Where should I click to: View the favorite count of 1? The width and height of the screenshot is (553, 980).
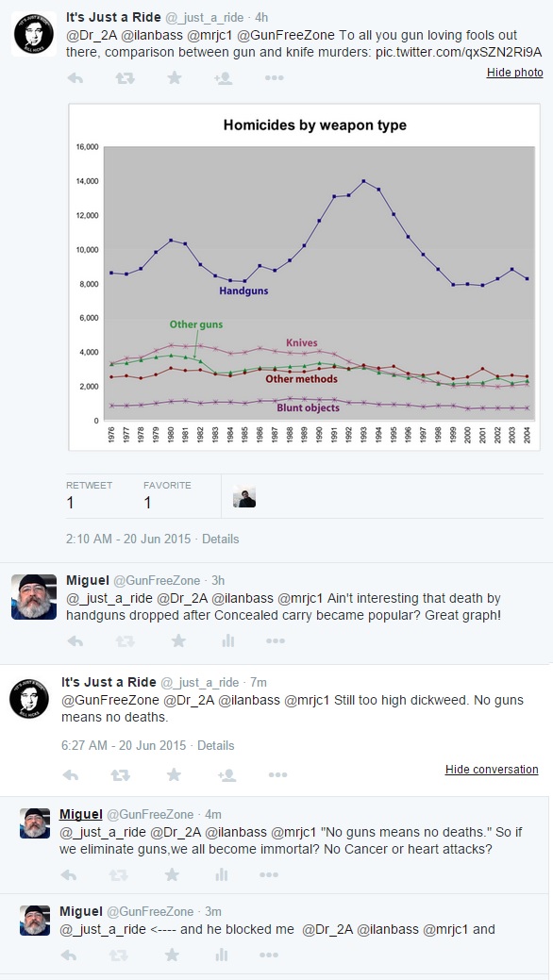point(147,503)
